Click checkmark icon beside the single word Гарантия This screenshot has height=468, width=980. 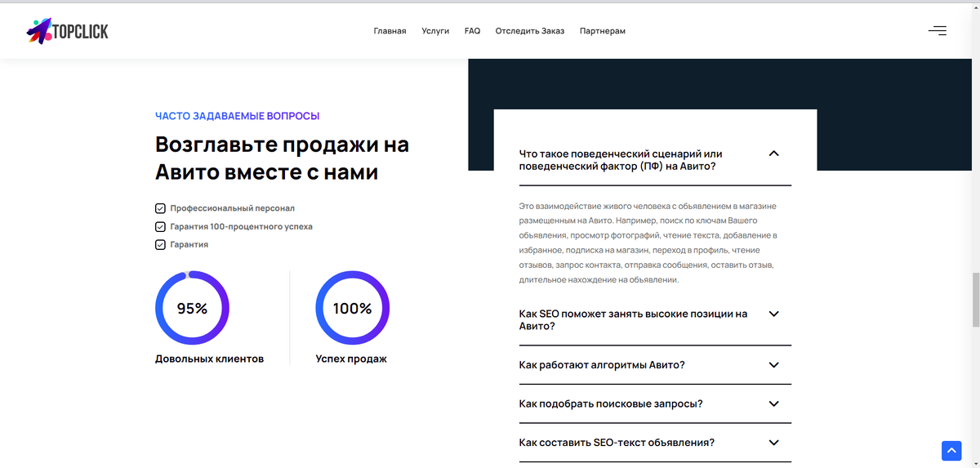click(x=160, y=244)
